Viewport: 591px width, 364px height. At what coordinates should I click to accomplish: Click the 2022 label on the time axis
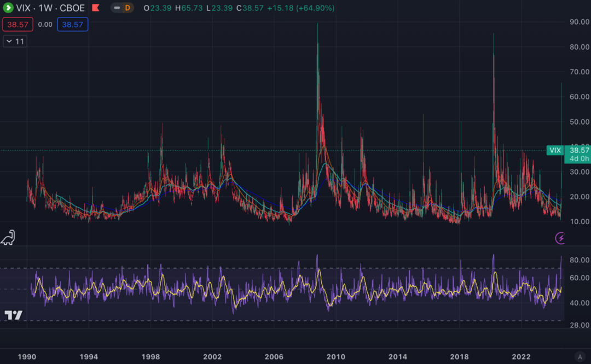click(x=522, y=356)
